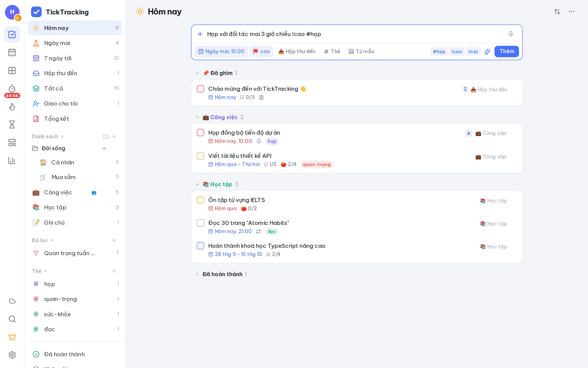This screenshot has height=368, width=588.
Task: Expand the Đã hoàn thành section
Action: pyautogui.click(x=197, y=274)
